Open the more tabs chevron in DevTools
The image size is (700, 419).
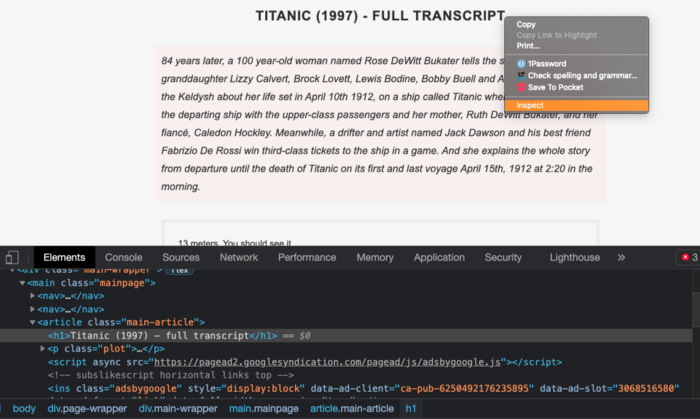pos(621,257)
